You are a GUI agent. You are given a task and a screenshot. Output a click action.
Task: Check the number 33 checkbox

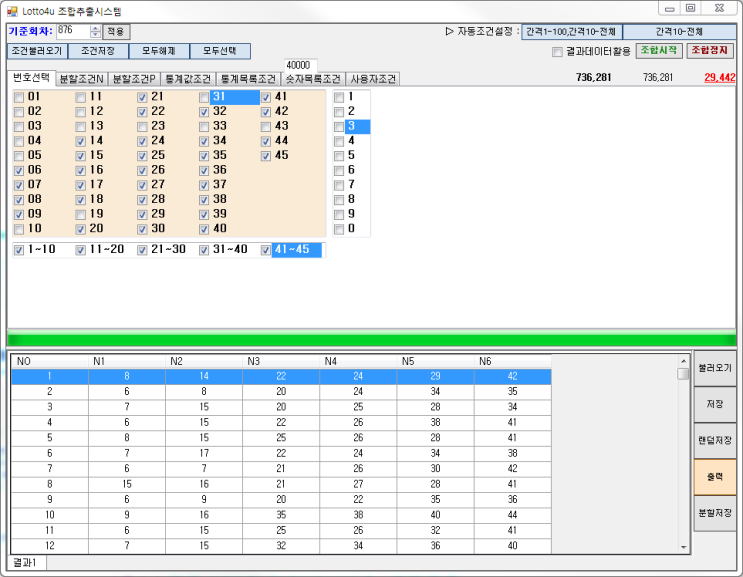[204, 127]
